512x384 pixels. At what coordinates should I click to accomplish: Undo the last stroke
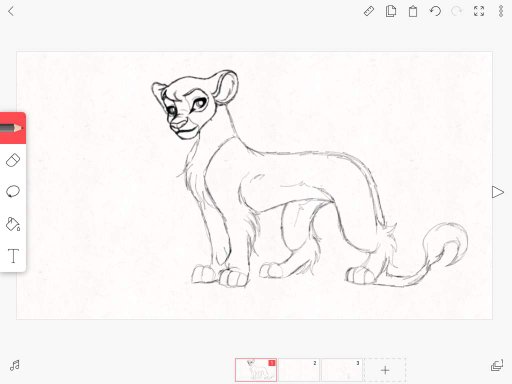pos(435,11)
